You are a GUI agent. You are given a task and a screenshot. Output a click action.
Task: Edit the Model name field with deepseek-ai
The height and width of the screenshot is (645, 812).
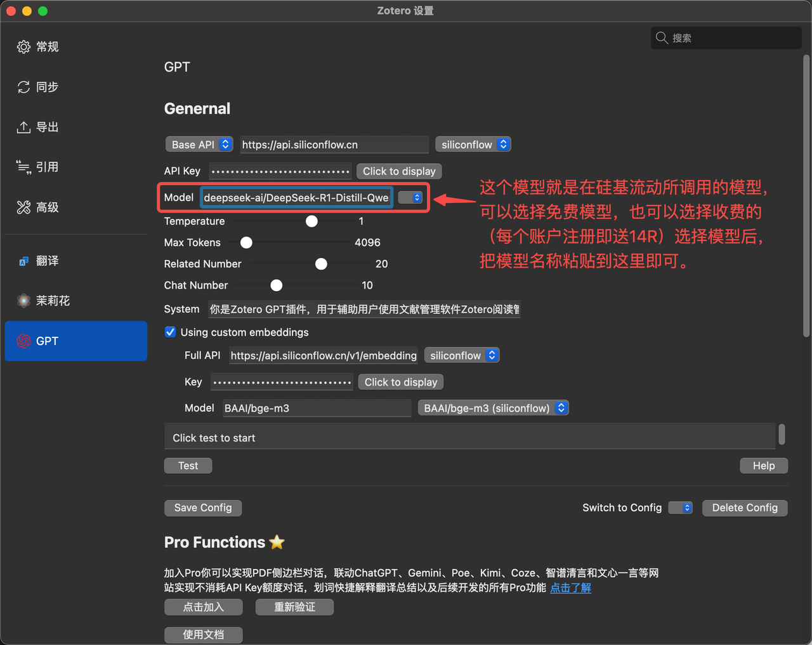296,198
